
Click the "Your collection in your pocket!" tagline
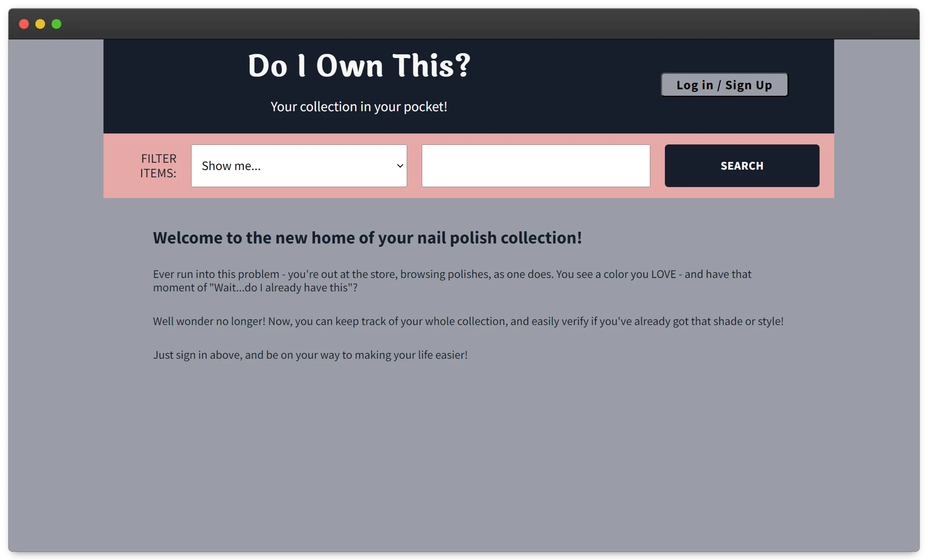tap(359, 107)
